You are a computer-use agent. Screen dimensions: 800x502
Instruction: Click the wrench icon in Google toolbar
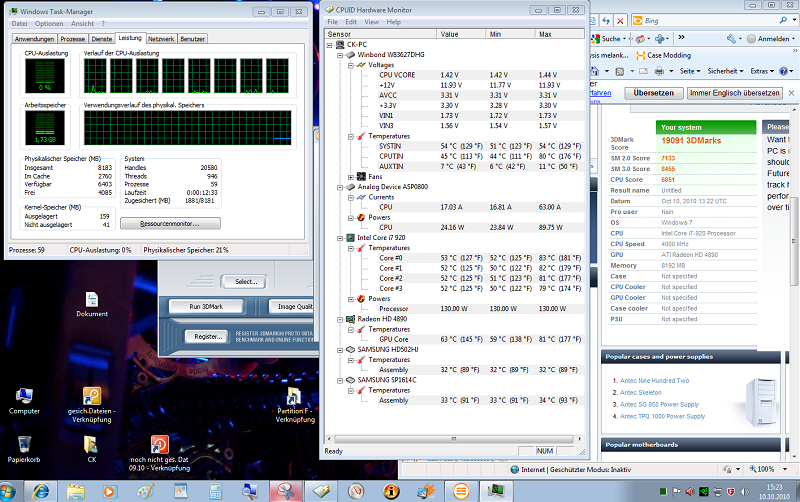coord(731,39)
